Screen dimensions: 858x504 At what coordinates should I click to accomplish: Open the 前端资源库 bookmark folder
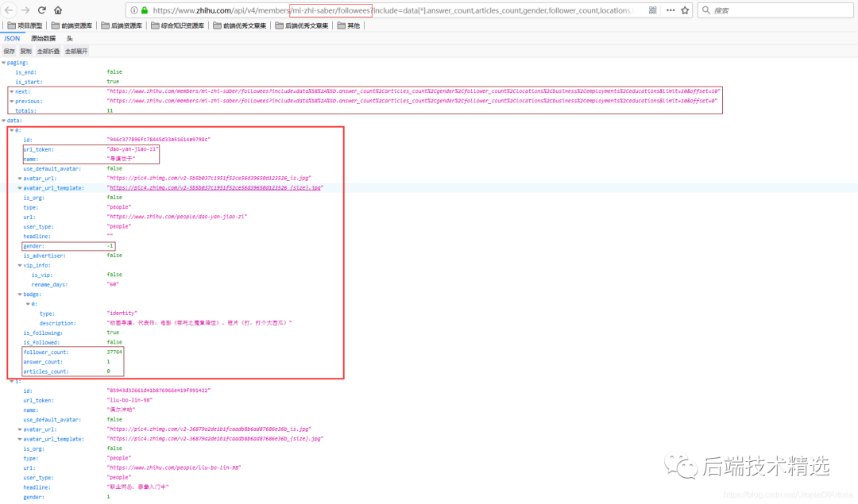[x=72, y=25]
